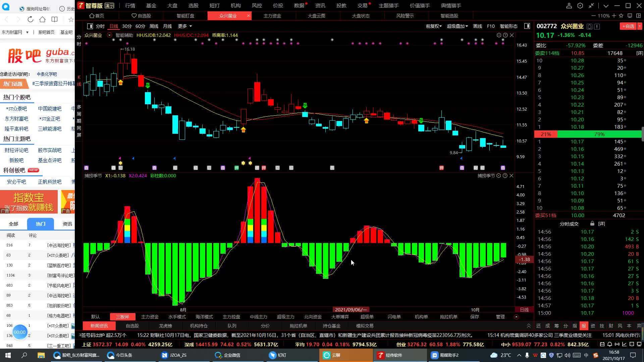Open the 自选股 tab with the heart icon

(x=141, y=16)
